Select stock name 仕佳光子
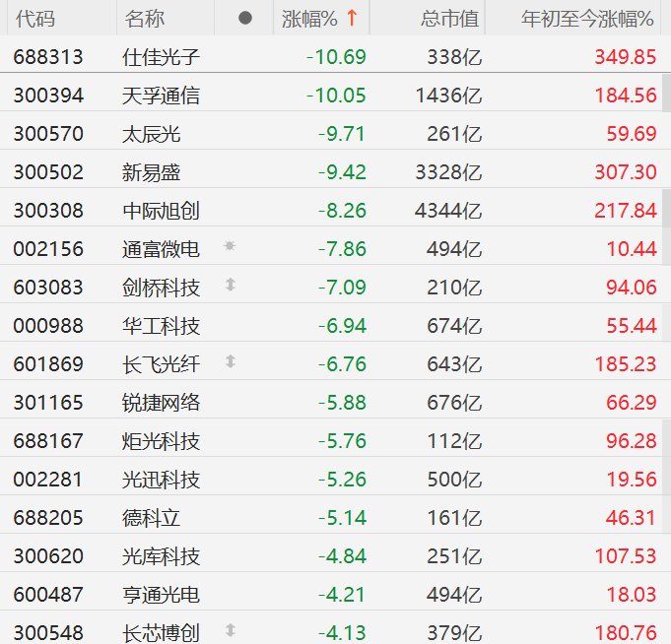Image resolution: width=671 pixels, height=644 pixels. pyautogui.click(x=161, y=57)
